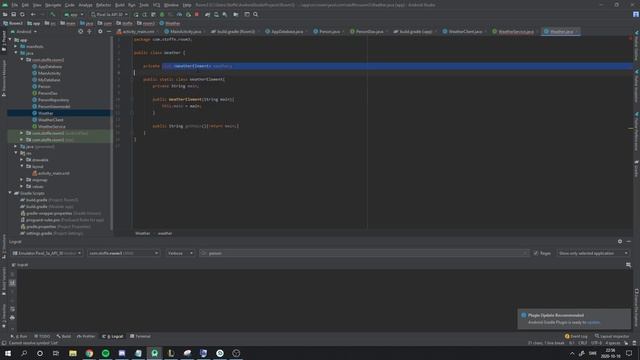640x360 pixels.
Task: Open the Run tool window
Action: [x=20, y=336]
